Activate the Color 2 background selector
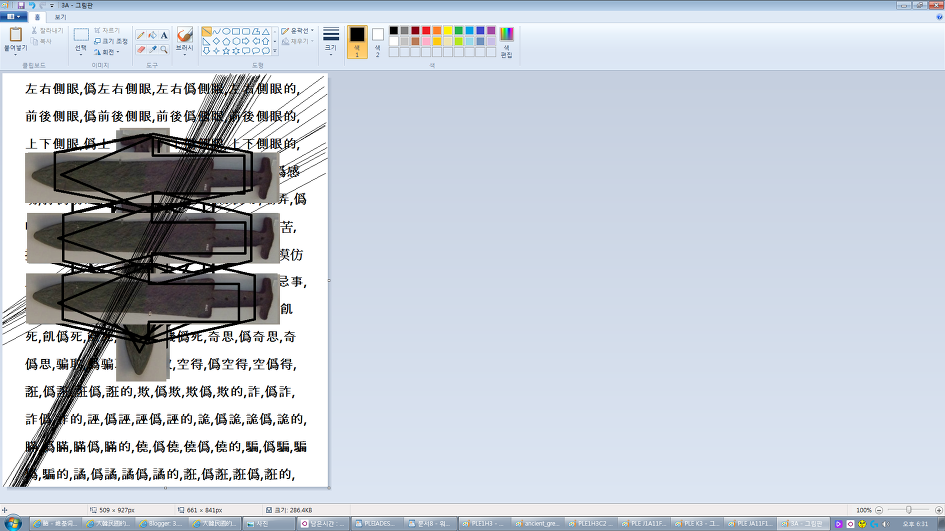945x531 pixels. (377, 41)
